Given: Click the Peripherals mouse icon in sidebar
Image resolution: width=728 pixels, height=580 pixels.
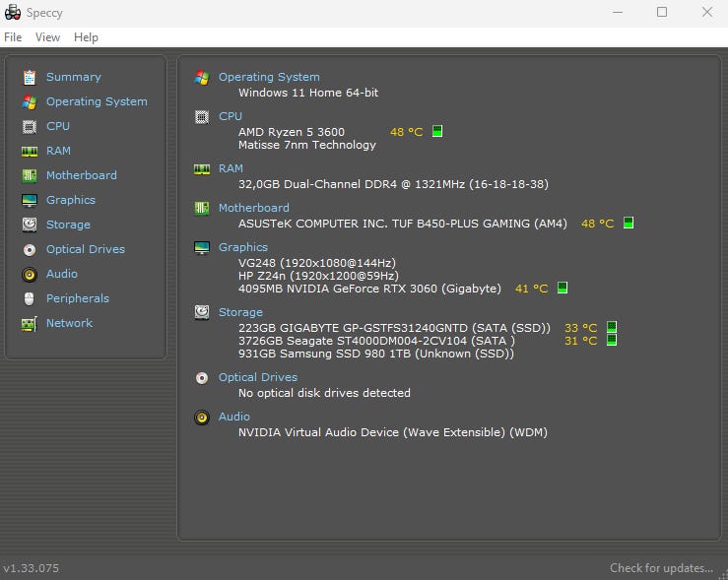Looking at the screenshot, I should coord(29,298).
